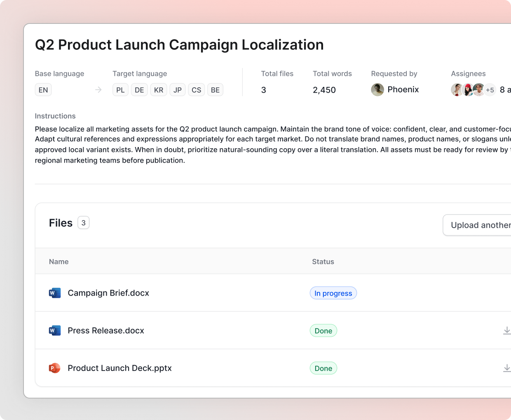Click the Files section heading
The image size is (511, 420).
click(x=61, y=223)
